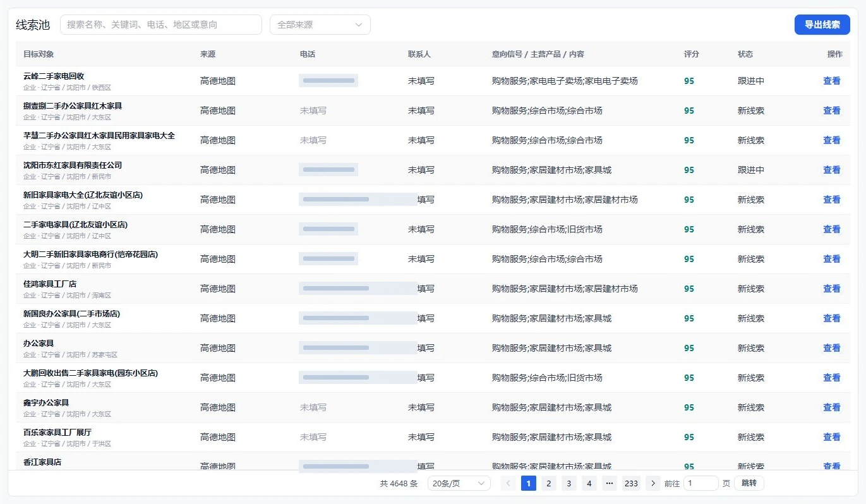This screenshot has width=866, height=504.
Task: Click the previous page arrow icon
Action: [508, 483]
